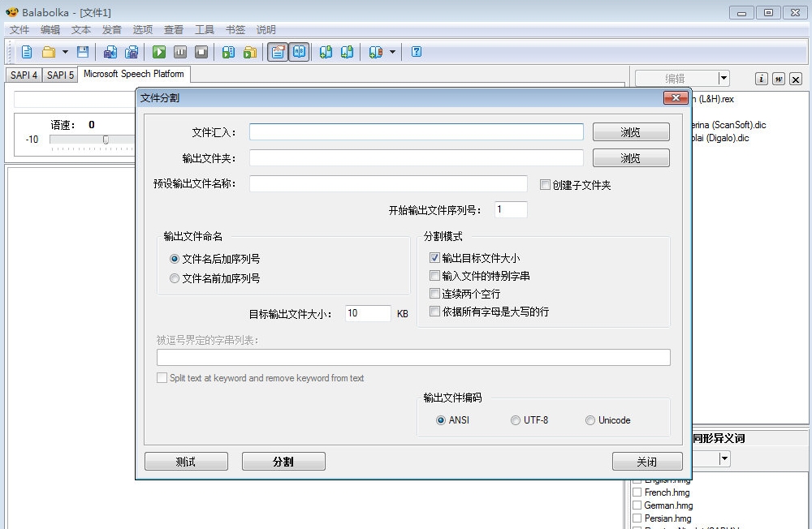Enable the 创建子文件夹 checkbox
This screenshot has width=812, height=529.
(545, 185)
